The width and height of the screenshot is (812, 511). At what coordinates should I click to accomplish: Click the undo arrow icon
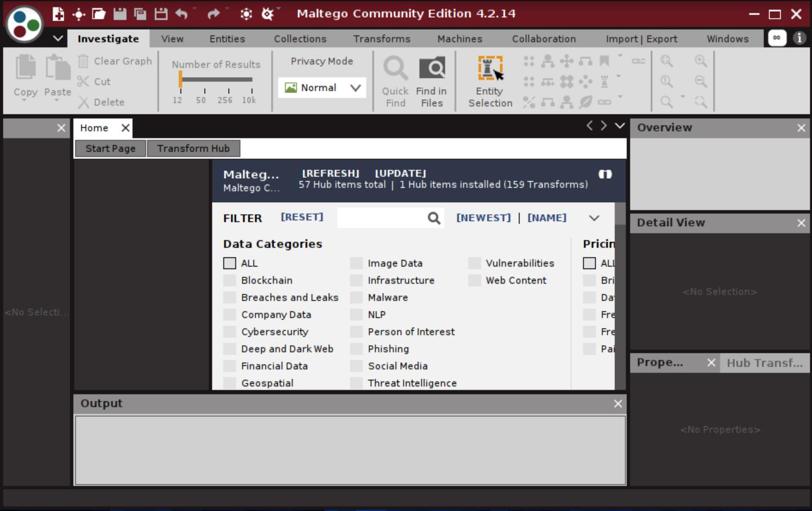coord(182,14)
